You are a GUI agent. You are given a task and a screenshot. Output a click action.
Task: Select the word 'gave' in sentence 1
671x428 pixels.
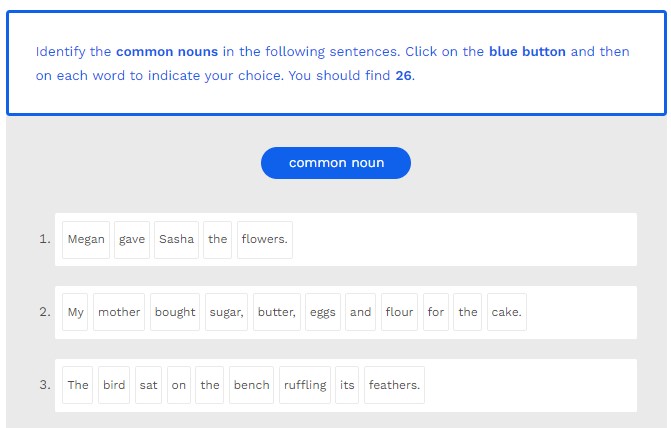[132, 240]
